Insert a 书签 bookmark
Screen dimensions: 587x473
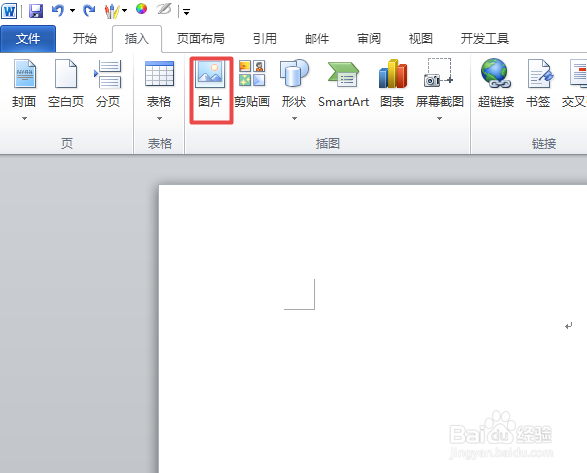click(538, 83)
